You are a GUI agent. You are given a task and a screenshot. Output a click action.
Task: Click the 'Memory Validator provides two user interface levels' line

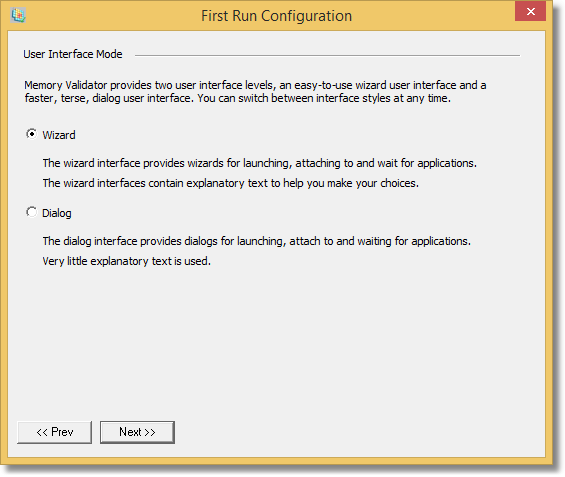pos(255,85)
